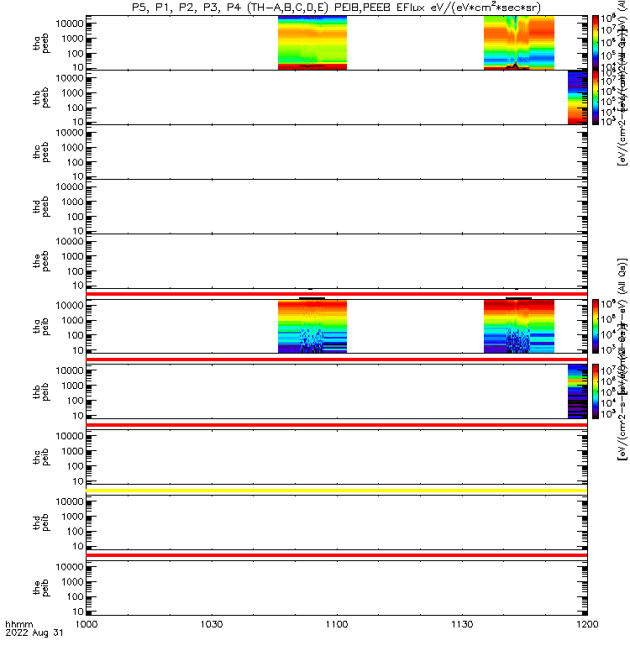Viewport: 630px width, 672px height.
Task: Click the 1000 time-axis label
Action: tap(87, 624)
